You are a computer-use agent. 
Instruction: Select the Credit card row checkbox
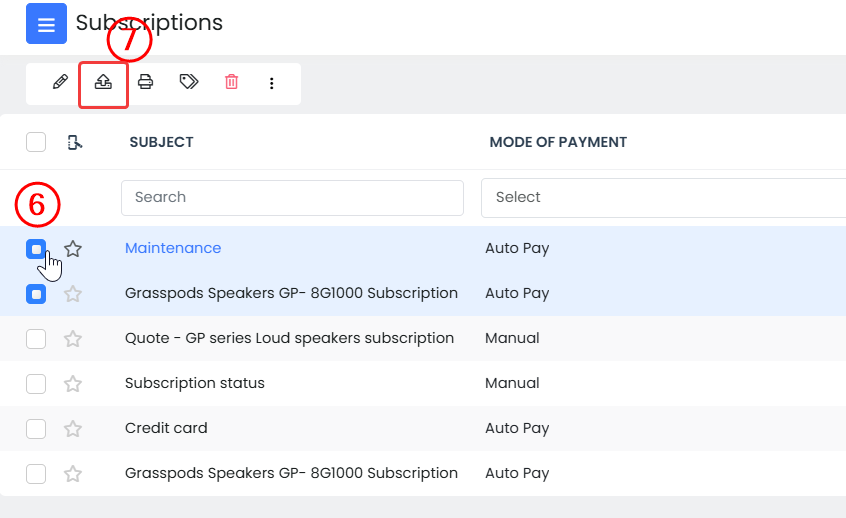(x=36, y=429)
